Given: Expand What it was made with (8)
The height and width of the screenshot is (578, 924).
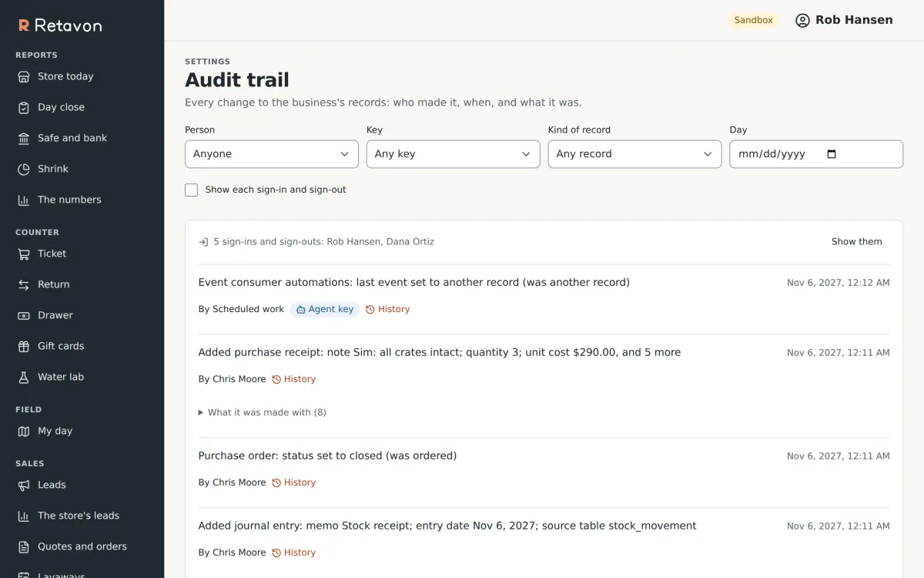Looking at the screenshot, I should [263, 412].
